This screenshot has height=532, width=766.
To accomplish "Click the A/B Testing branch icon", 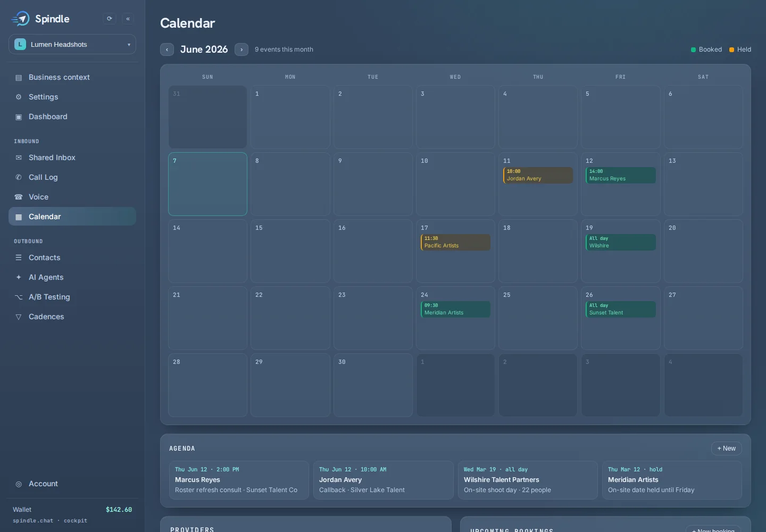I will point(19,297).
